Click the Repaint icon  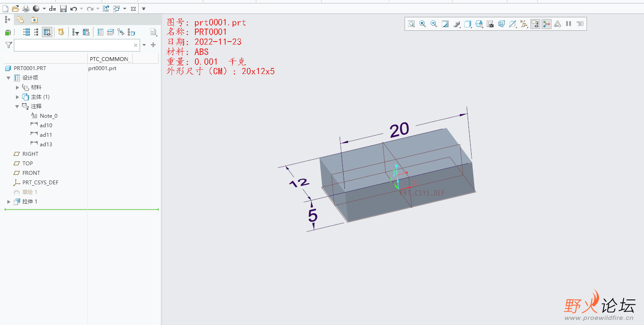coord(445,24)
